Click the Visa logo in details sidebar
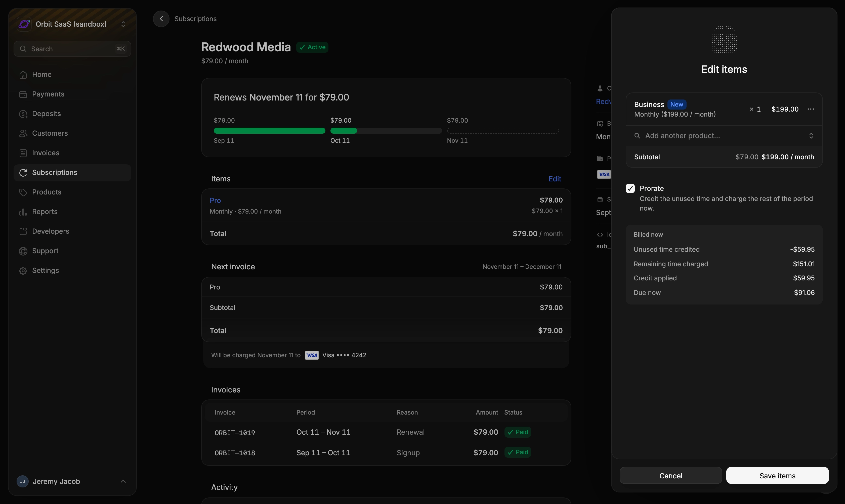845x504 pixels. pyautogui.click(x=604, y=175)
